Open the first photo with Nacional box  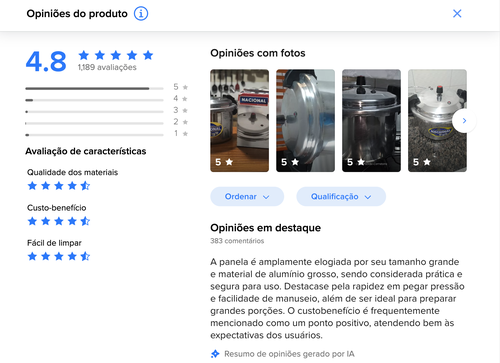point(239,121)
